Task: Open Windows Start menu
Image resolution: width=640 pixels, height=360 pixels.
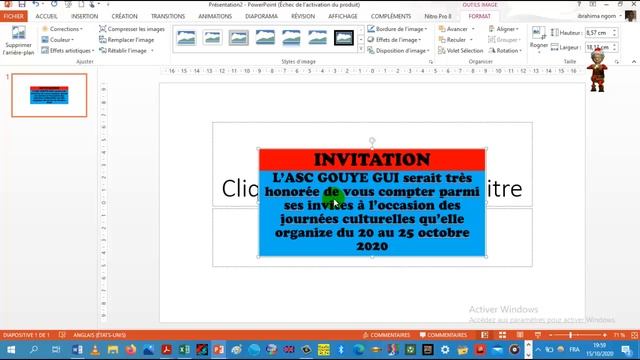Action: coord(11,350)
